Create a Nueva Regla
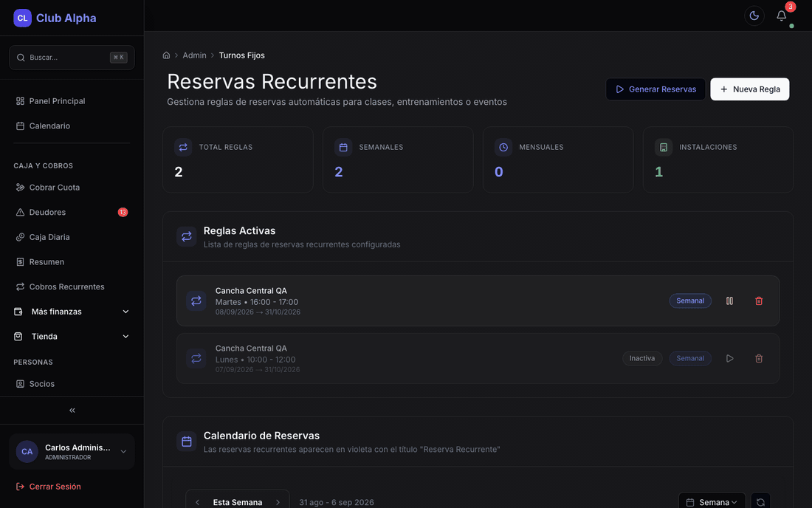The width and height of the screenshot is (812, 508). 749,89
